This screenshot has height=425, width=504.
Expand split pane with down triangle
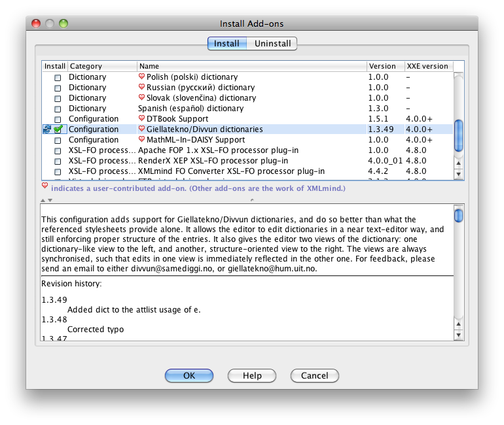(50, 200)
